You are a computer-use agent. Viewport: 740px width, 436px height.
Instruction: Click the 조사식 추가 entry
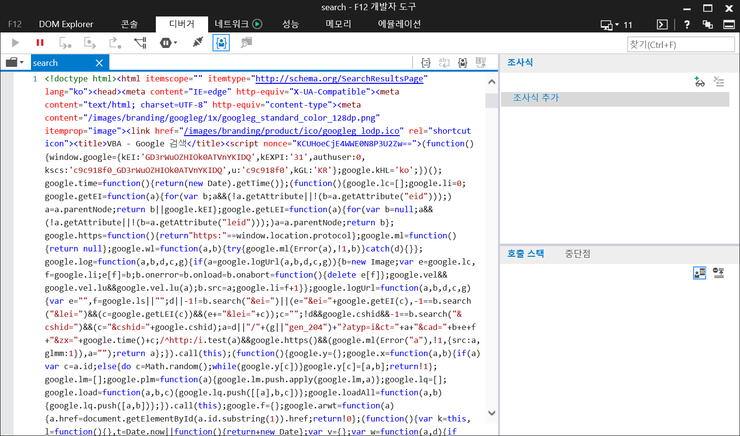point(537,98)
